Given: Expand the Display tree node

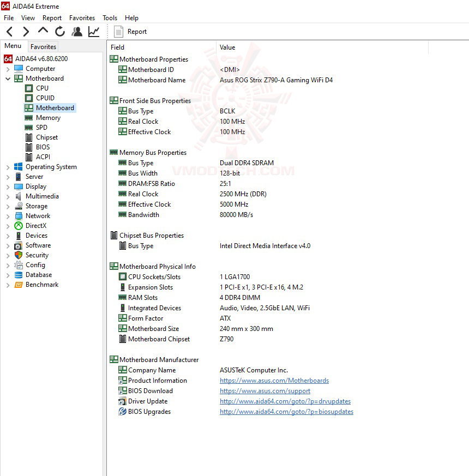Looking at the screenshot, I should [x=8, y=187].
